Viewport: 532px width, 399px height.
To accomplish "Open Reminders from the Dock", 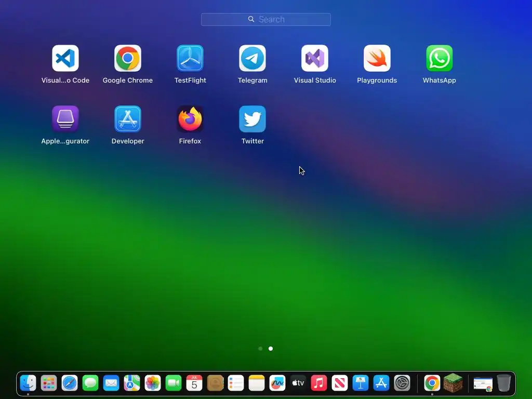I will coord(236,383).
